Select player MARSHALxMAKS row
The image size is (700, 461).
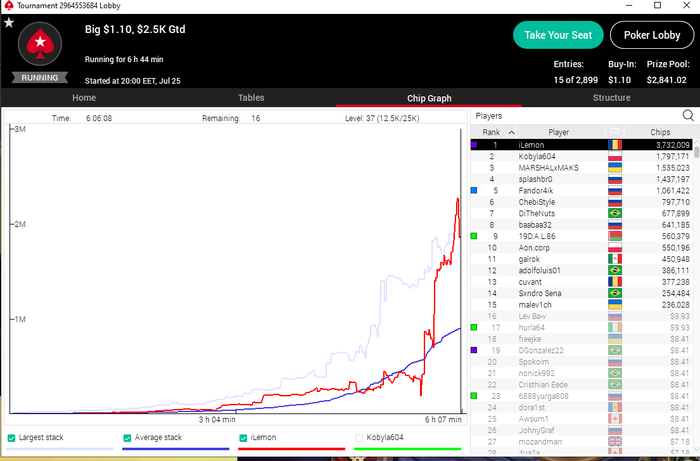582,168
